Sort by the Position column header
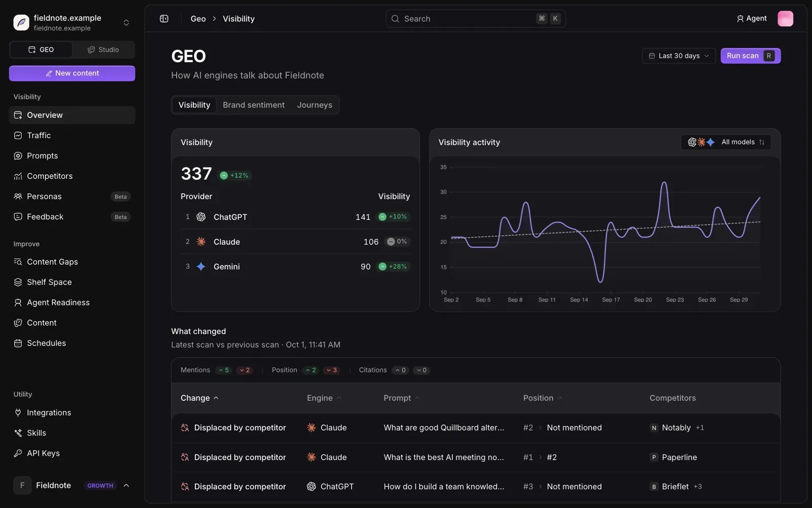The image size is (812, 508). (x=543, y=398)
